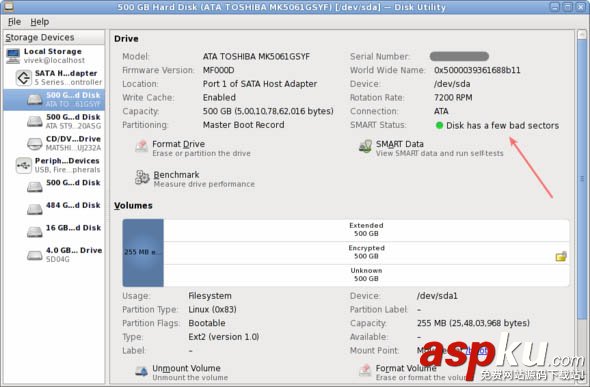
Task: Click rotation rate 7200 RPM
Action: pos(453,97)
